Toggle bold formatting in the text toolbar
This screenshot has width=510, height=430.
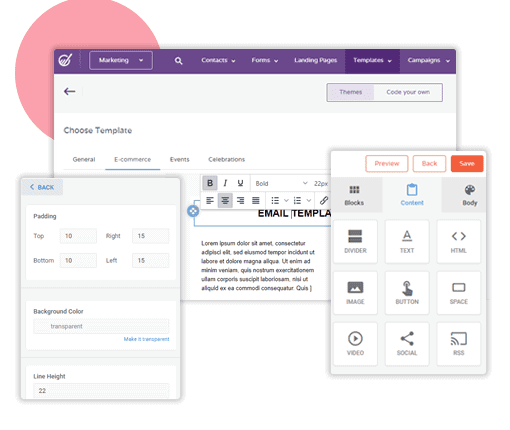pos(210,183)
